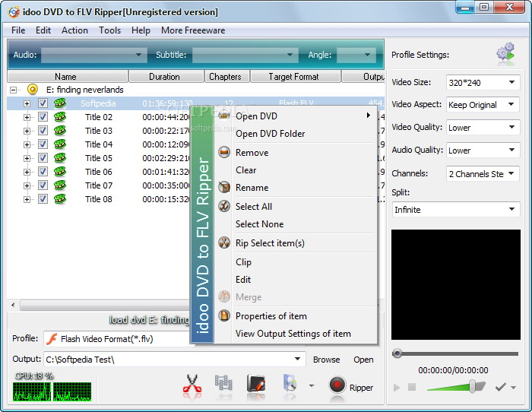This screenshot has height=412, width=532.
Task: Choose View Output Settings of item
Action: click(293, 334)
